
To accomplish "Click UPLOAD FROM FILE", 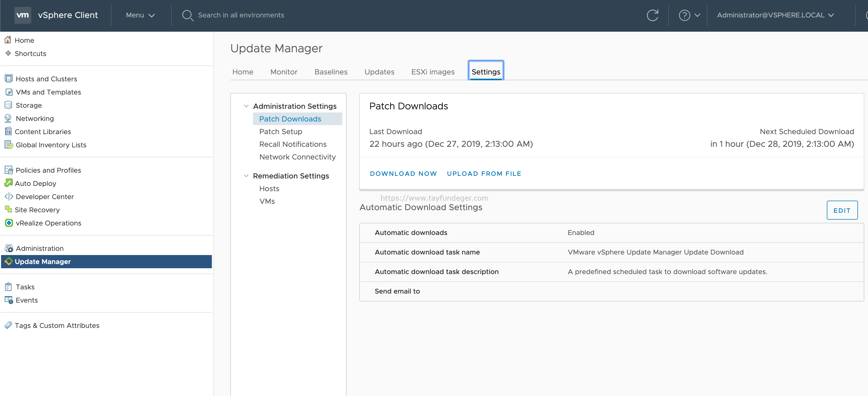I will [484, 173].
